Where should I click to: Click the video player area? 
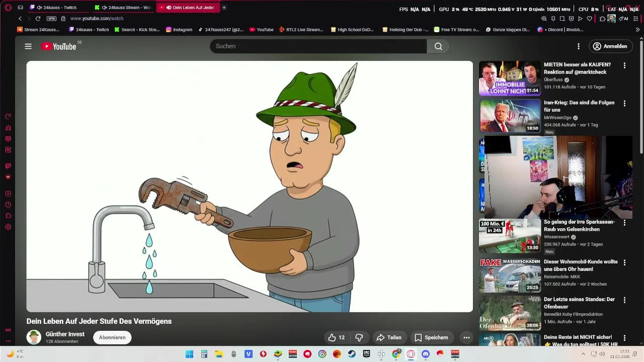tap(250, 187)
